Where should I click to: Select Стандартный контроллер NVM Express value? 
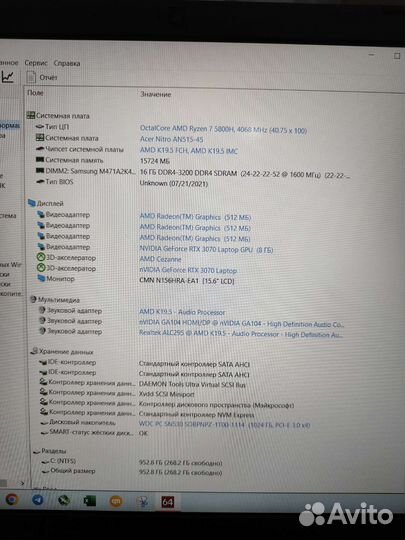coord(196,415)
